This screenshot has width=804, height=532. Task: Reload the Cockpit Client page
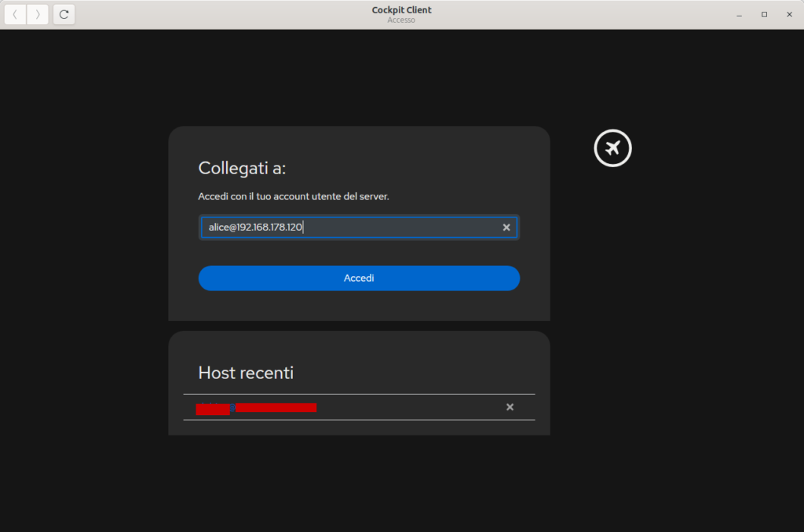click(x=64, y=14)
